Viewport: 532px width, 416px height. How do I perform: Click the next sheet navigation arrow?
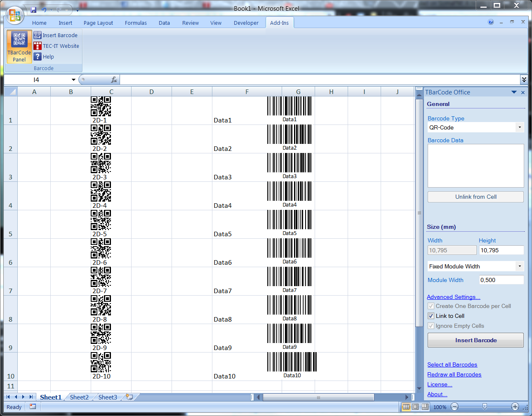(x=23, y=397)
